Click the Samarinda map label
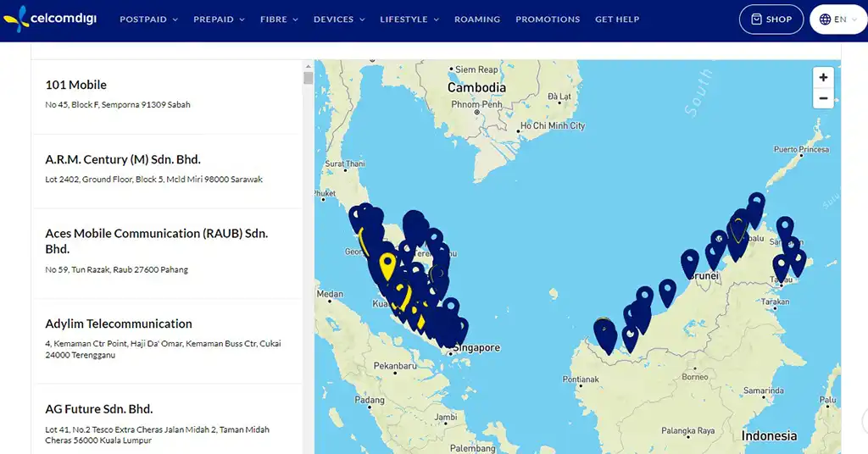 [764, 390]
